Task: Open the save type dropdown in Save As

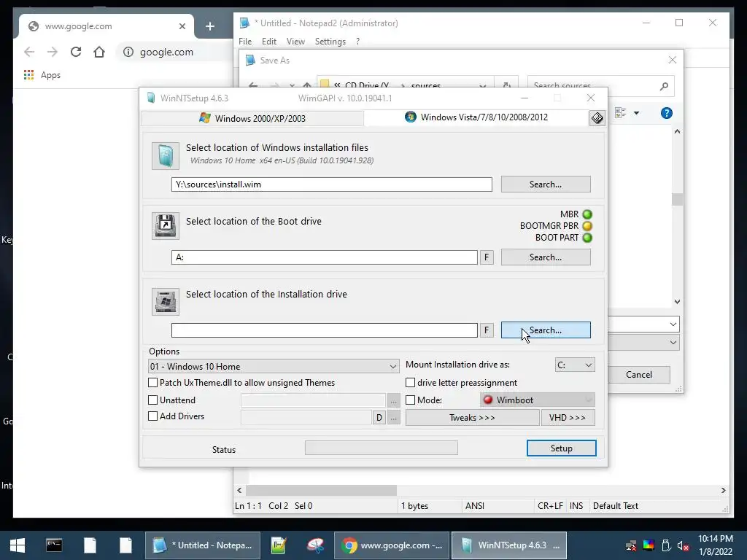Action: pos(673,343)
